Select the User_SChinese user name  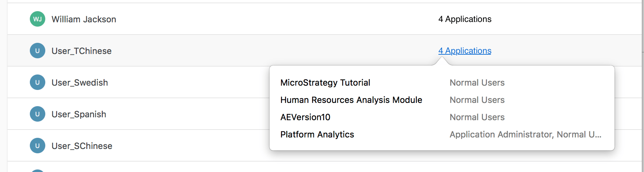[x=82, y=146]
